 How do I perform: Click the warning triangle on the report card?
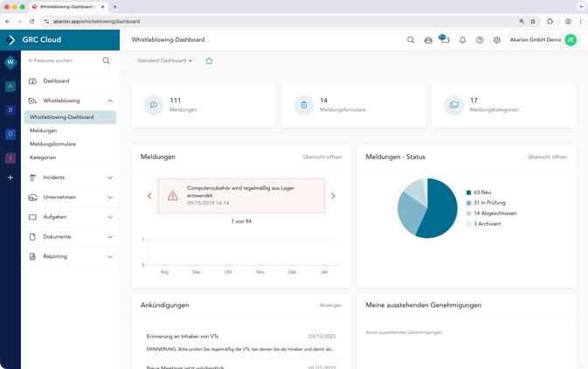172,196
